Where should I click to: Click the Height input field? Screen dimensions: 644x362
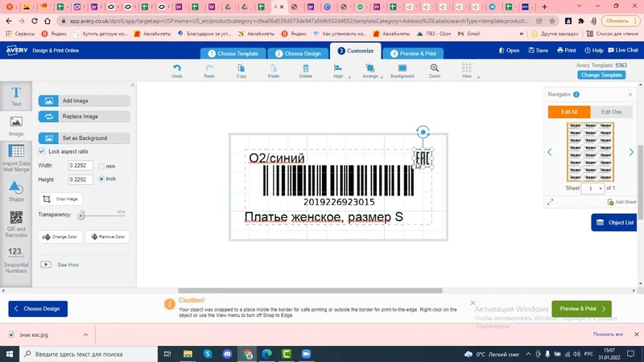pyautogui.click(x=80, y=179)
